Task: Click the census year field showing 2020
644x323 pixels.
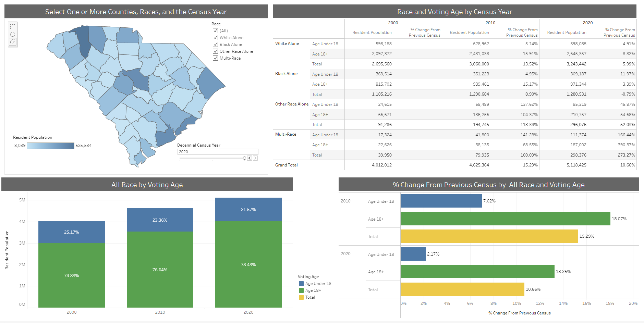Action: pyautogui.click(x=218, y=151)
